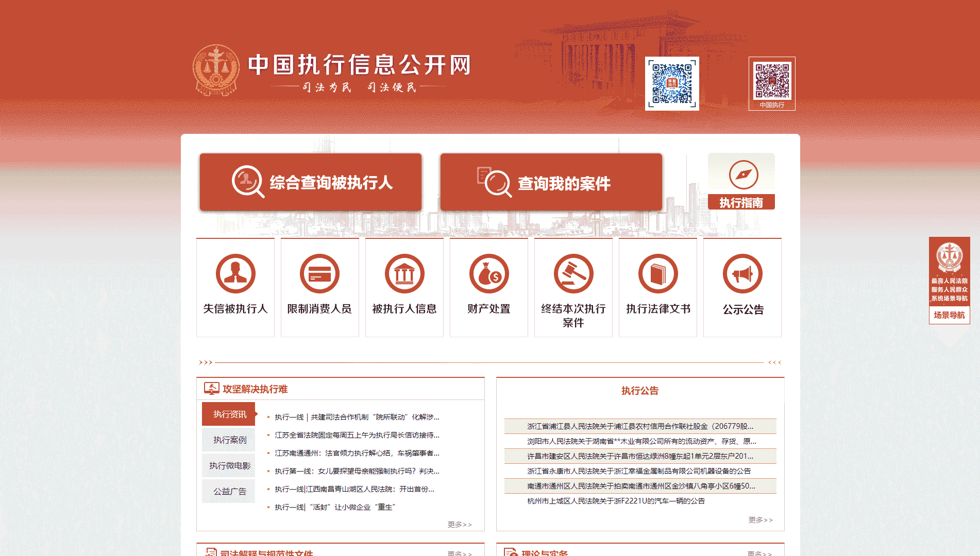Click the 攻坚解决执行难 section title
This screenshot has width=980, height=556.
(x=255, y=389)
